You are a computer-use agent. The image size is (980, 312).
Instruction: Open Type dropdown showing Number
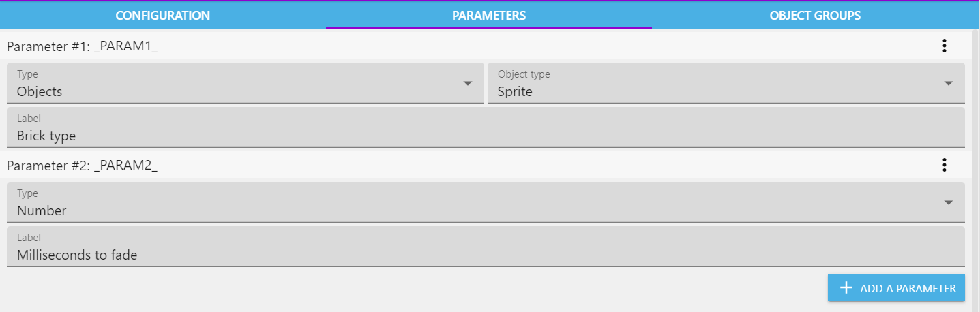[x=486, y=202]
